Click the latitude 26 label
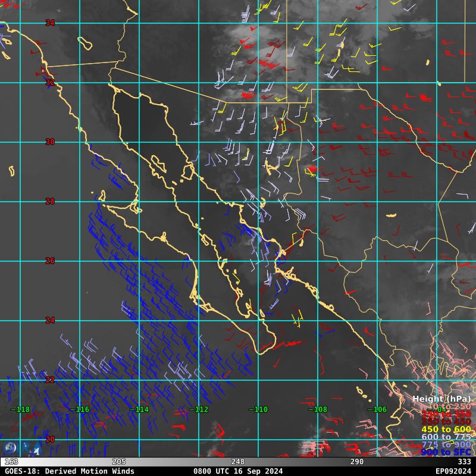This screenshot has width=476, height=476. tap(50, 261)
